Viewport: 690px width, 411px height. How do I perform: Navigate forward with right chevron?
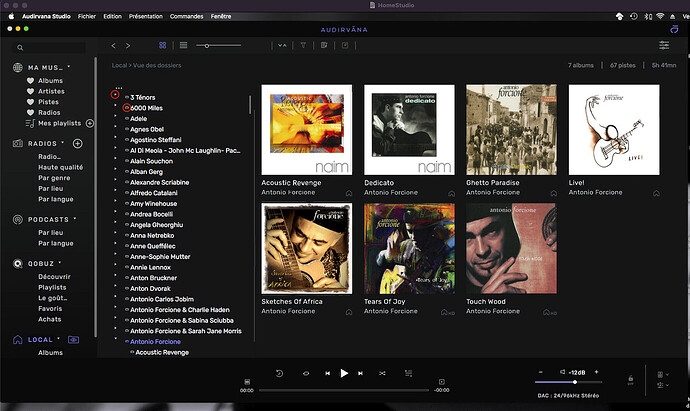(x=128, y=45)
